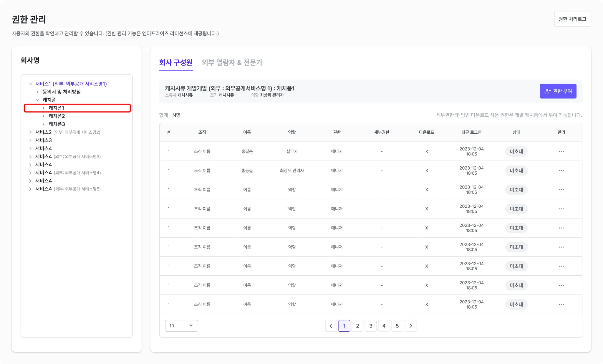Open the three-dot menu for 홍길동's row

click(561, 151)
